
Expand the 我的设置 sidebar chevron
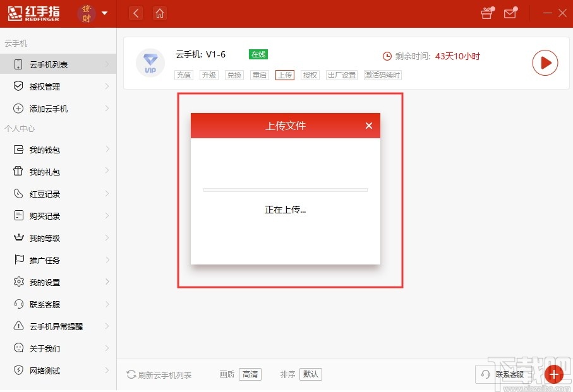[106, 282]
